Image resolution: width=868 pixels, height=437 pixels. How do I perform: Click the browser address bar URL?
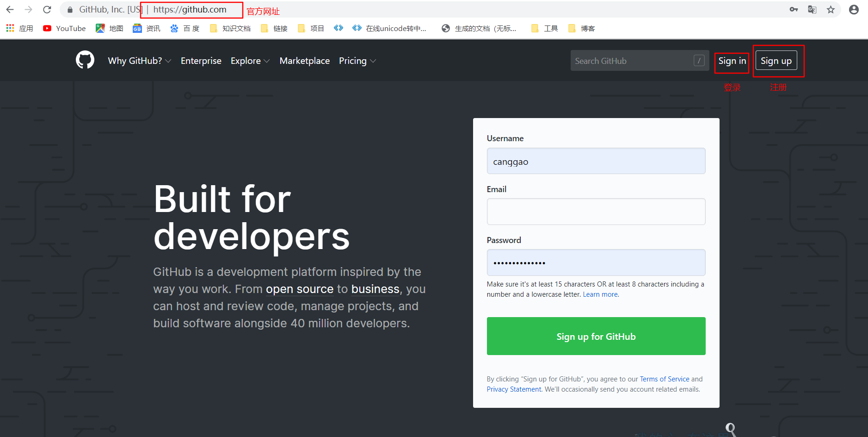click(190, 10)
